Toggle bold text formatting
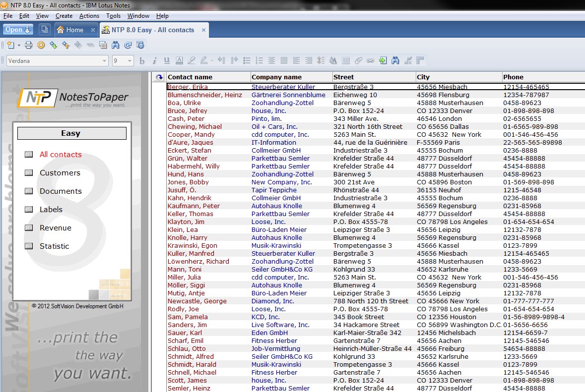 click(x=142, y=61)
